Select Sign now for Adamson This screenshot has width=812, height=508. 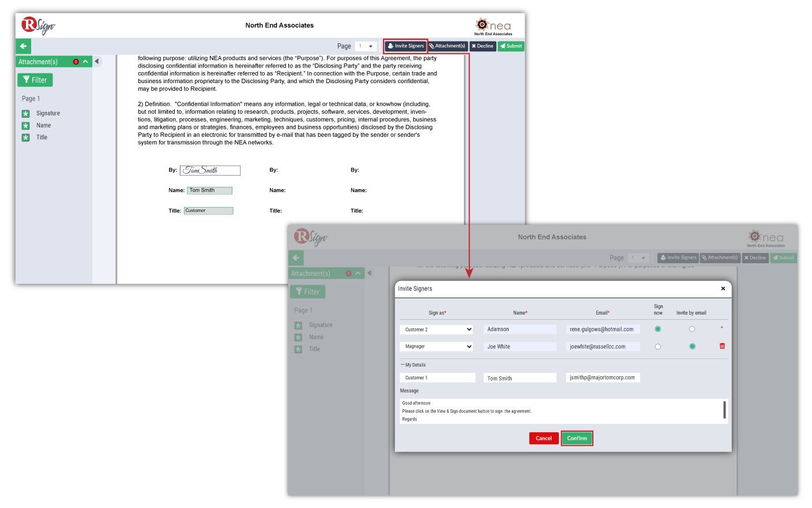click(657, 329)
